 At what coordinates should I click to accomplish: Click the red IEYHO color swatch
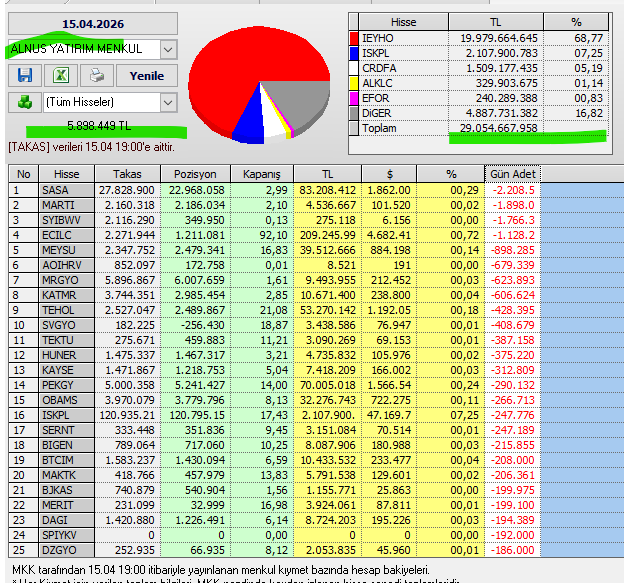pyautogui.click(x=354, y=38)
